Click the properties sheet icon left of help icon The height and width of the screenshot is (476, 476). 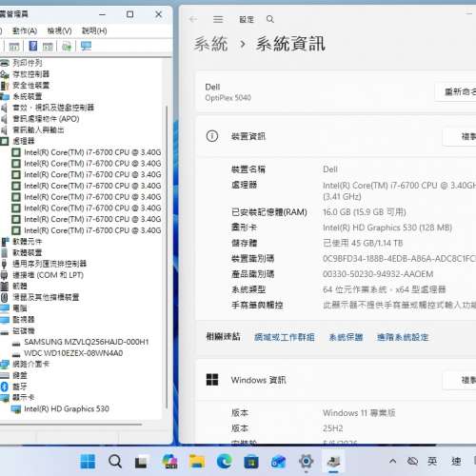click(x=14, y=47)
